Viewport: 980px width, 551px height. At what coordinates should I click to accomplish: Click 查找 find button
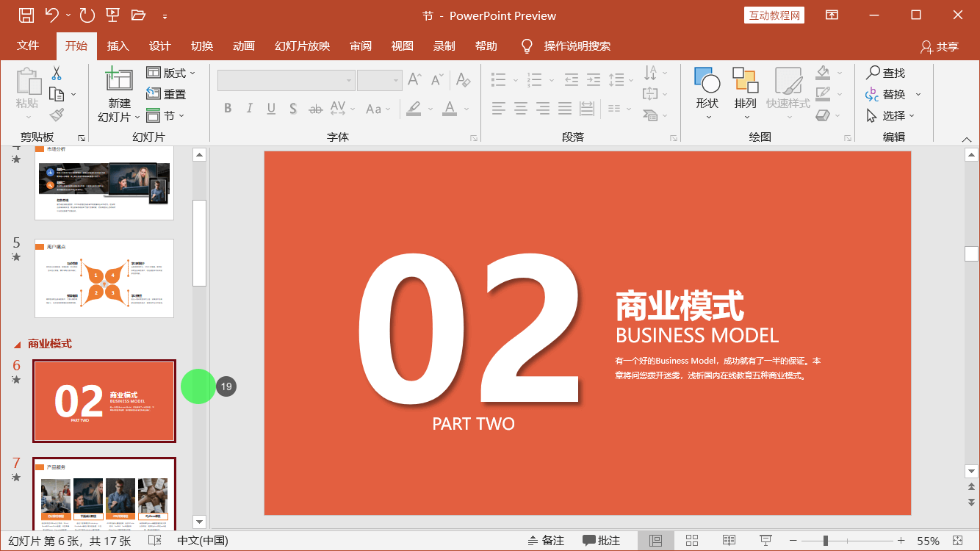tap(886, 73)
